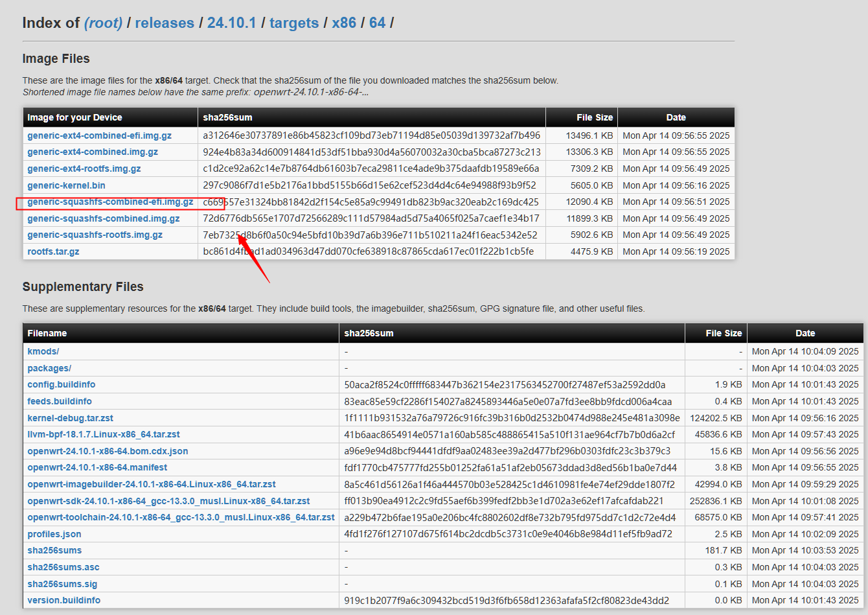Open the packages/ directory
The height and width of the screenshot is (615, 868).
coord(49,368)
